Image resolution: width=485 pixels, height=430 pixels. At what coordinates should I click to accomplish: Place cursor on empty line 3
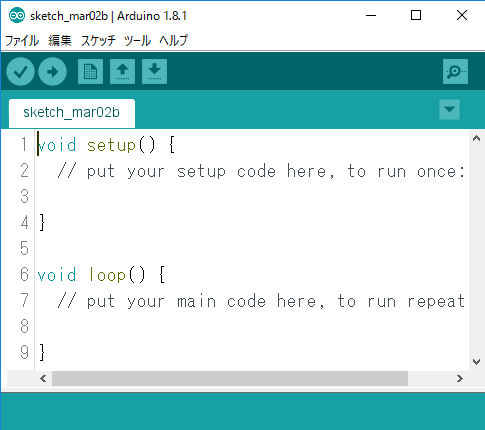click(250, 196)
